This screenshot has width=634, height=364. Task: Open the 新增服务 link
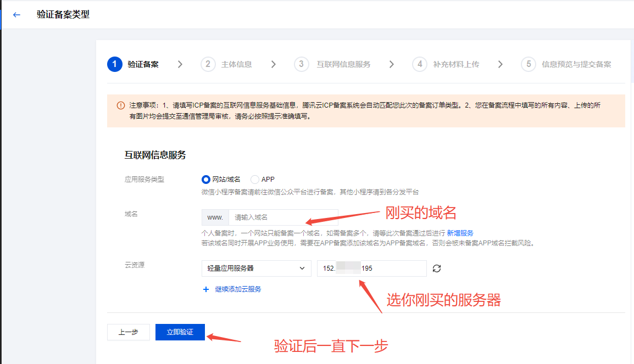pyautogui.click(x=460, y=233)
